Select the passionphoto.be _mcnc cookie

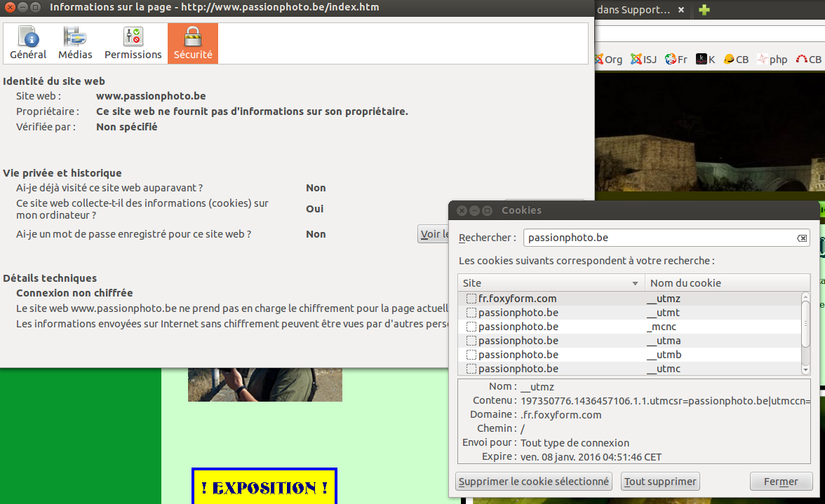518,327
